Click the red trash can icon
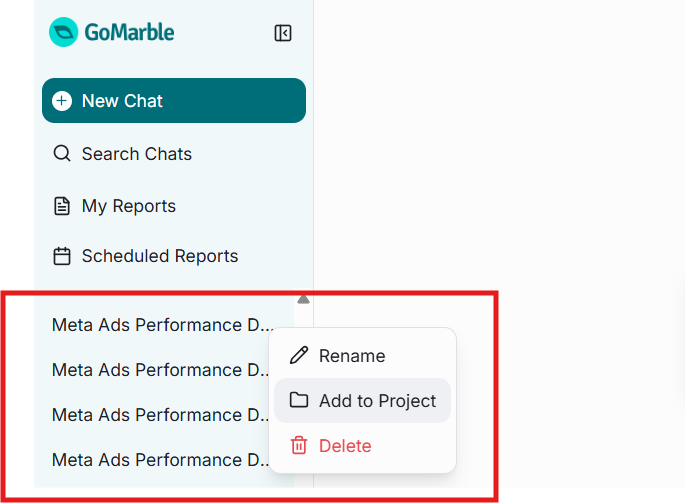 tap(299, 445)
